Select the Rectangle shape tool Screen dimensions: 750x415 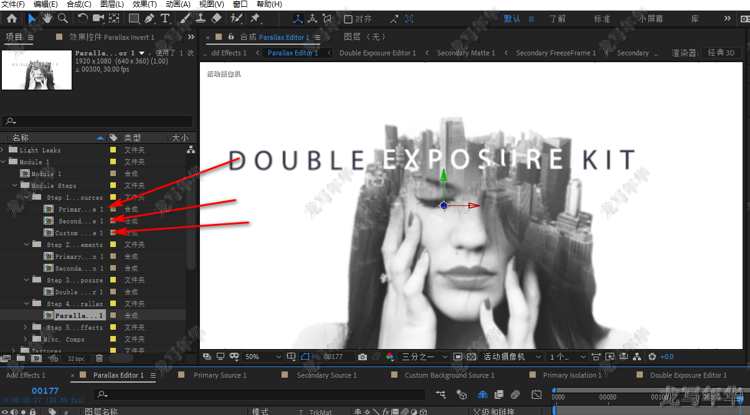coord(134,19)
